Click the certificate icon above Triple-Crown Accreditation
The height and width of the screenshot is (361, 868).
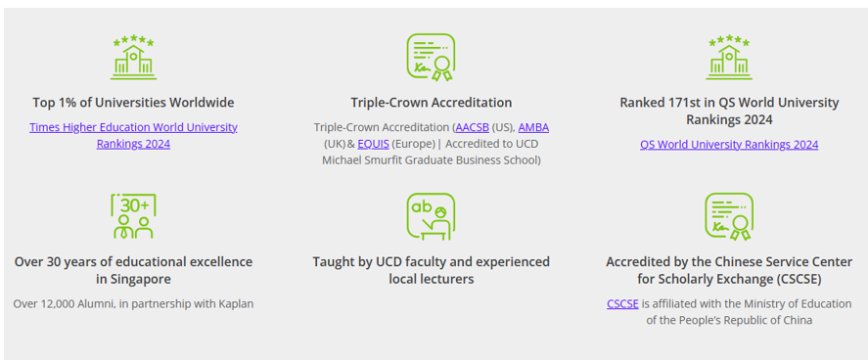click(x=431, y=58)
